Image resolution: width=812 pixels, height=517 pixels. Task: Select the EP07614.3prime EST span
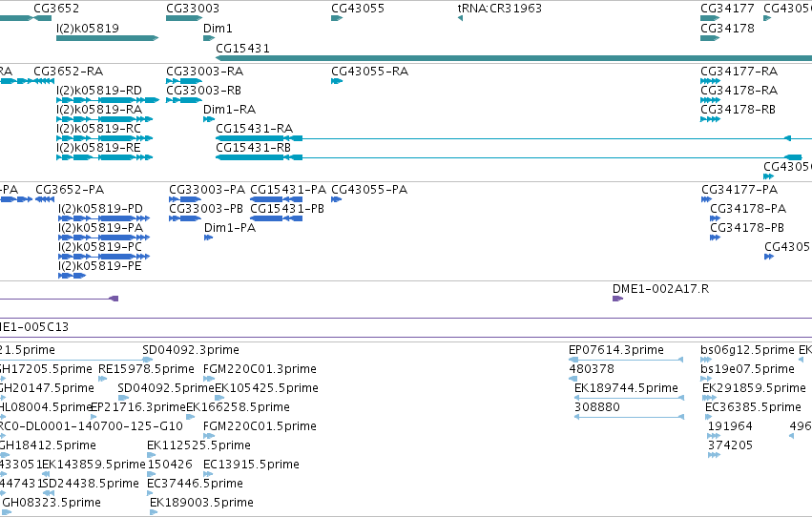point(626,360)
